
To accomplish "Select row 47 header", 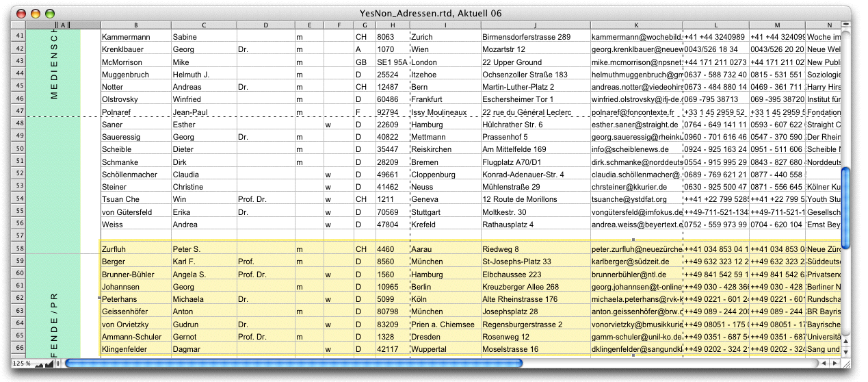I will [x=19, y=111].
